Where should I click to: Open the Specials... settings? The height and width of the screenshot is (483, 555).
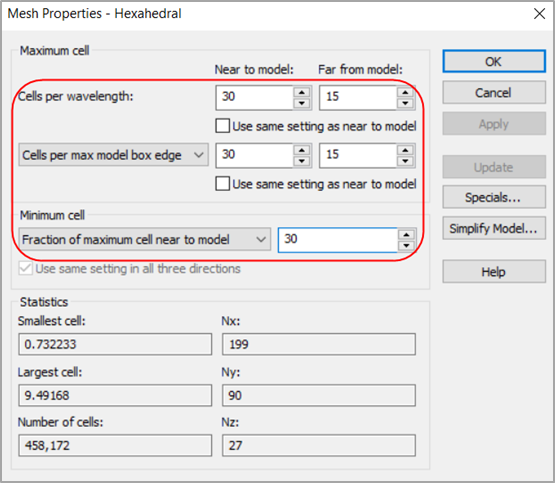(494, 197)
